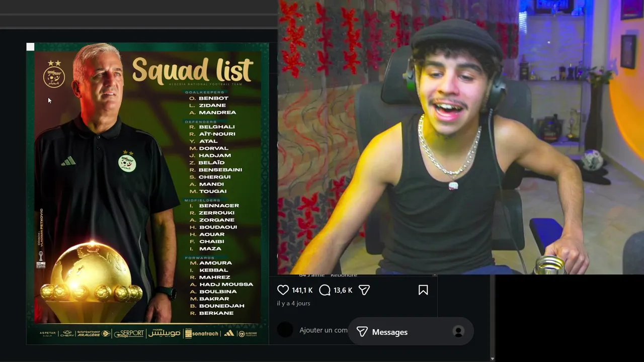
Task: Click the vertical scrollbar track beside post
Action: [493, 314]
